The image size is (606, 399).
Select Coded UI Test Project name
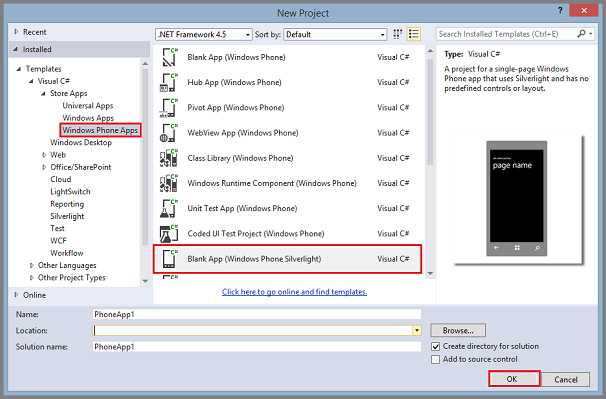click(256, 234)
